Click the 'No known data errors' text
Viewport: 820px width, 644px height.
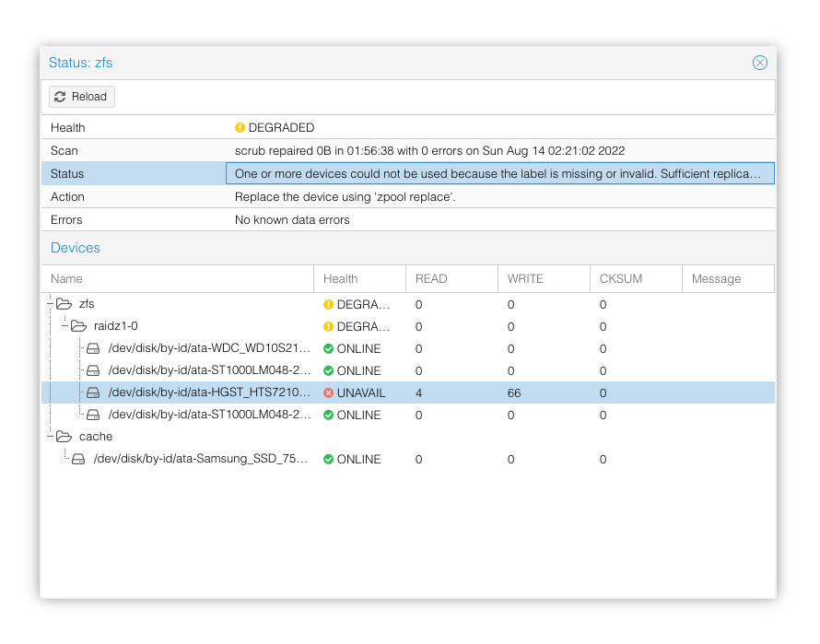tap(292, 219)
